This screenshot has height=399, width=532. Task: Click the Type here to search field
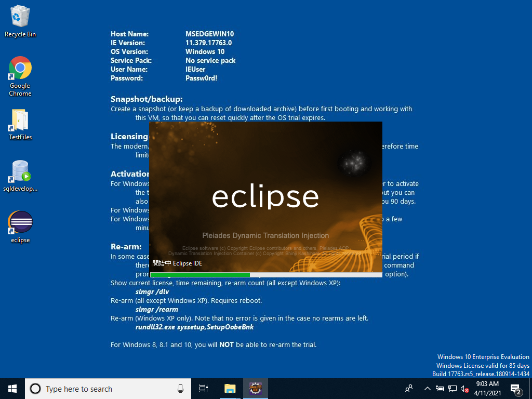108,389
